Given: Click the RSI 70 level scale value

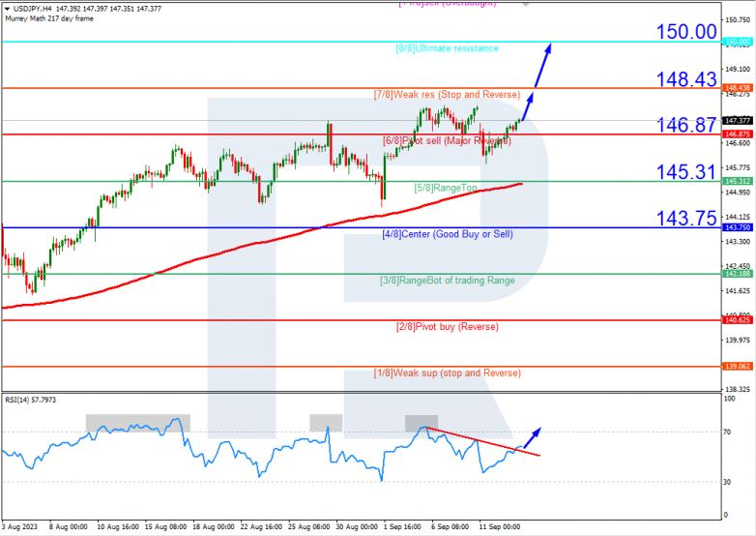Looking at the screenshot, I should click(727, 432).
